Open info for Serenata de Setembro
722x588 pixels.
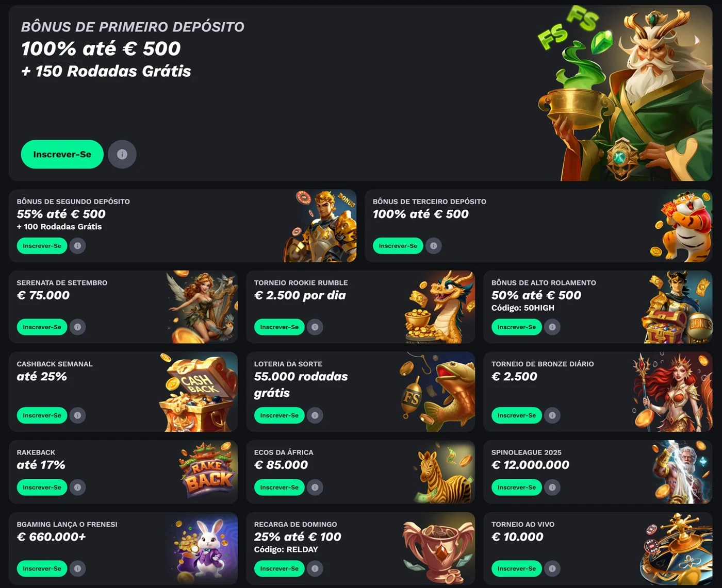pyautogui.click(x=77, y=327)
